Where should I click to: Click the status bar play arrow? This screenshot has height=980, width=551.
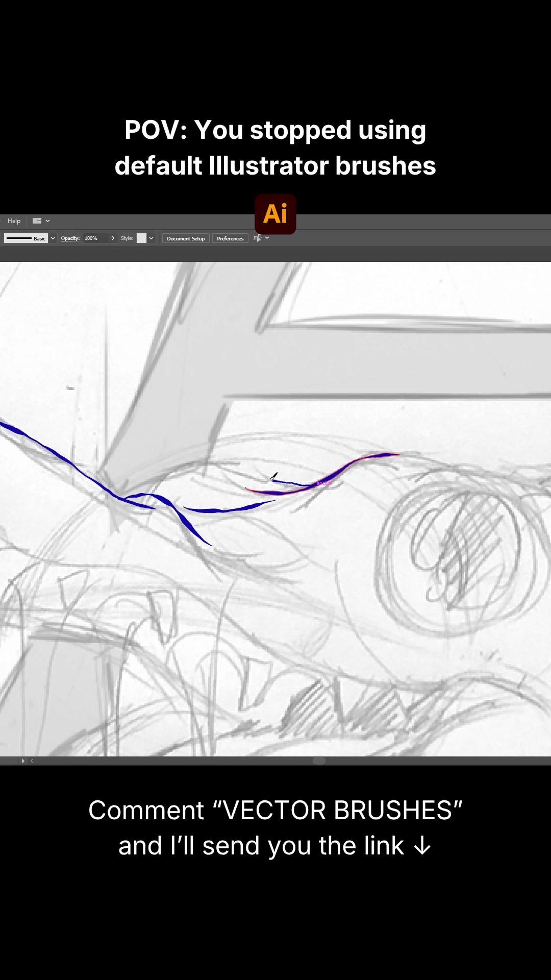23,761
